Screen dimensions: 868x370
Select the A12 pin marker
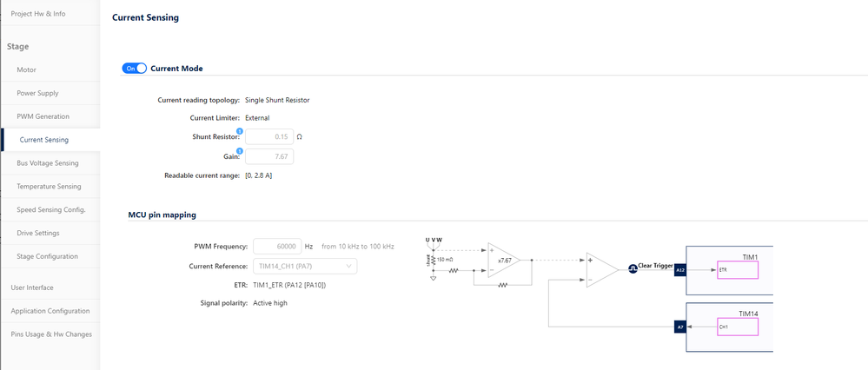coord(679,270)
